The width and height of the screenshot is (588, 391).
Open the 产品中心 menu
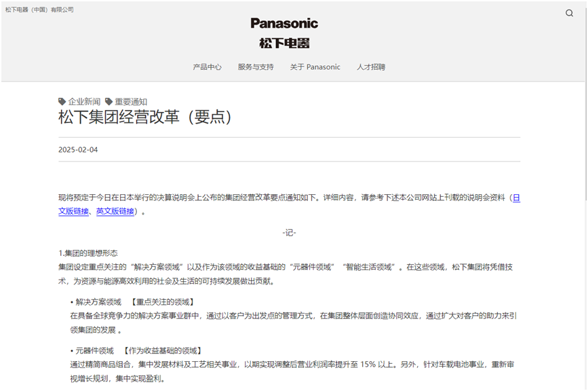click(x=207, y=67)
